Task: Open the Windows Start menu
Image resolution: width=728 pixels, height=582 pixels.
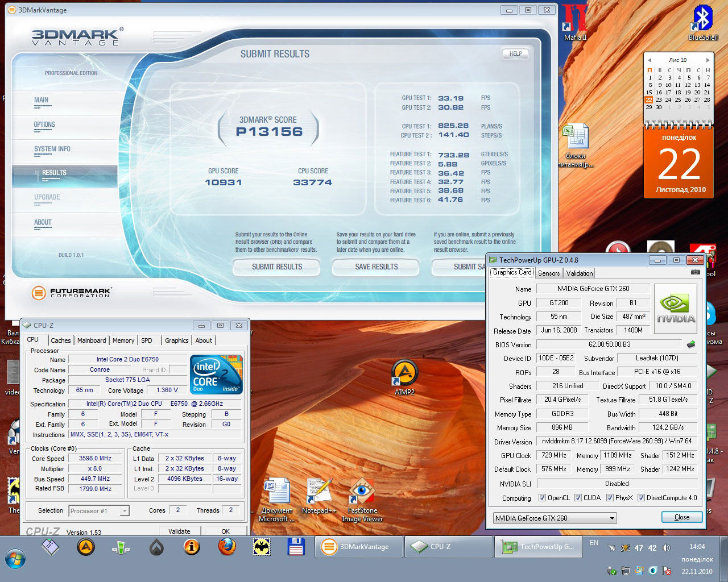Action: [16, 558]
